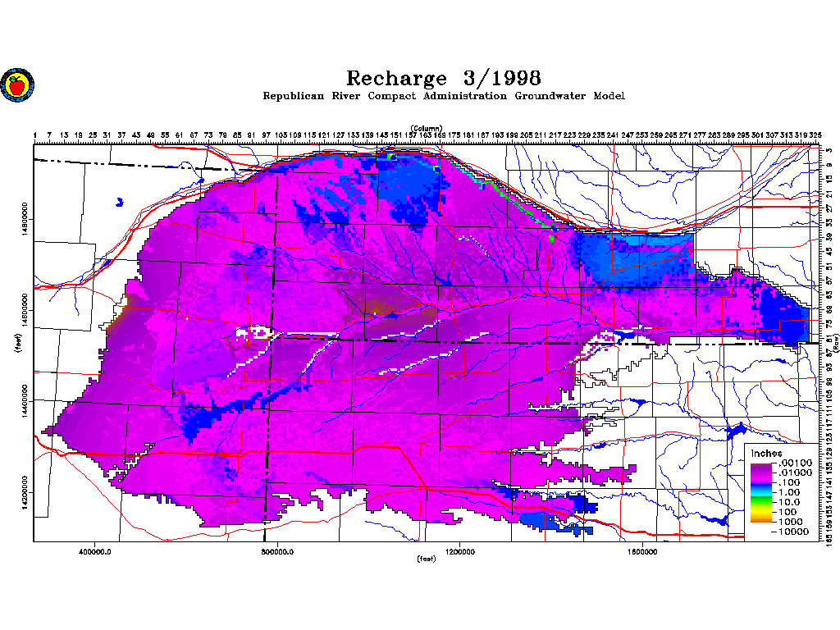Click the "Recharge 3/1998" map title

click(x=443, y=78)
